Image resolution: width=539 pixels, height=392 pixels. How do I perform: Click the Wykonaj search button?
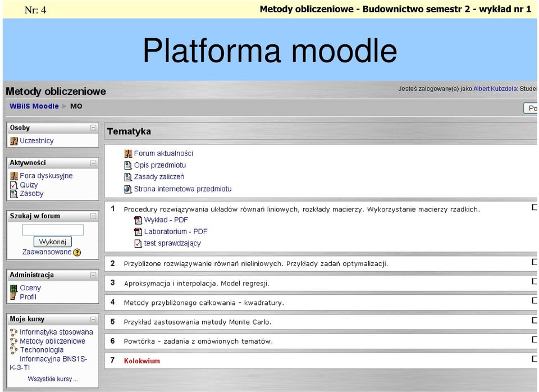53,241
